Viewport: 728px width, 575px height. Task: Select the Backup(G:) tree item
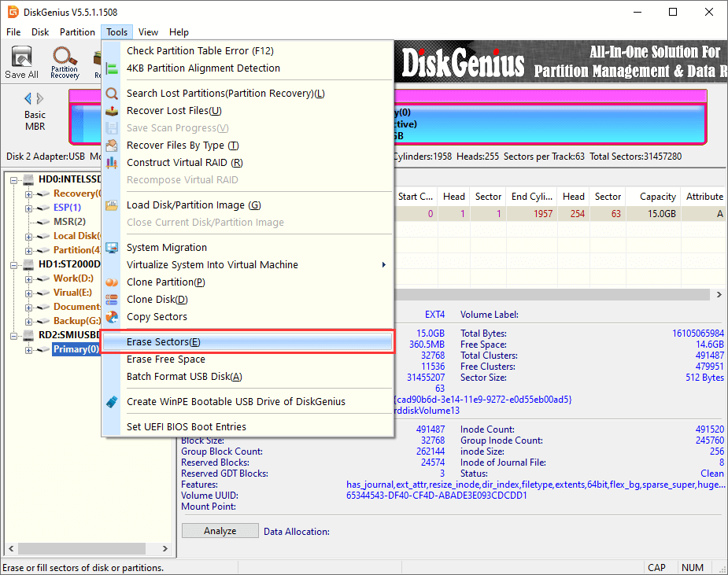[77, 321]
